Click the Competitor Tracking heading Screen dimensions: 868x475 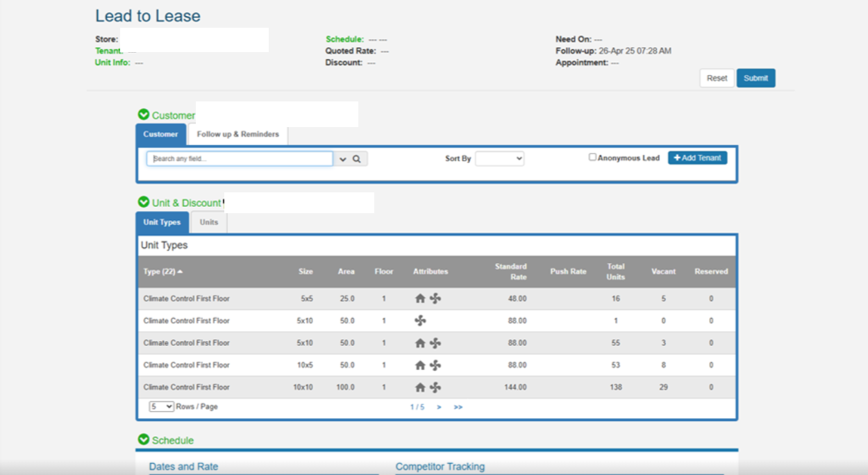click(440, 467)
